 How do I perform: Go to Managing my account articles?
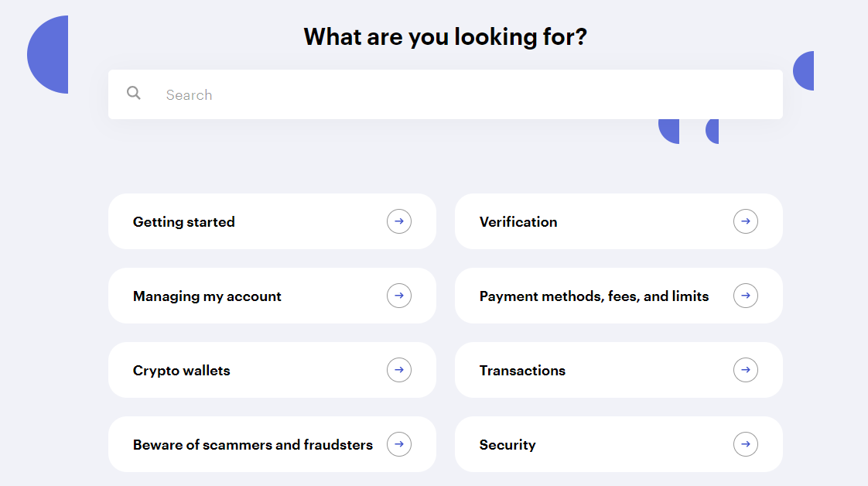[272, 296]
